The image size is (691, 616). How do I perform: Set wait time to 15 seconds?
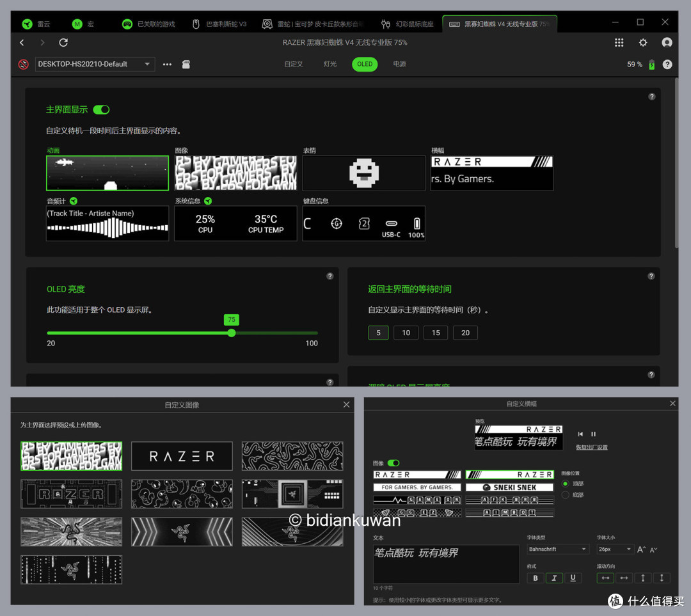pos(436,333)
